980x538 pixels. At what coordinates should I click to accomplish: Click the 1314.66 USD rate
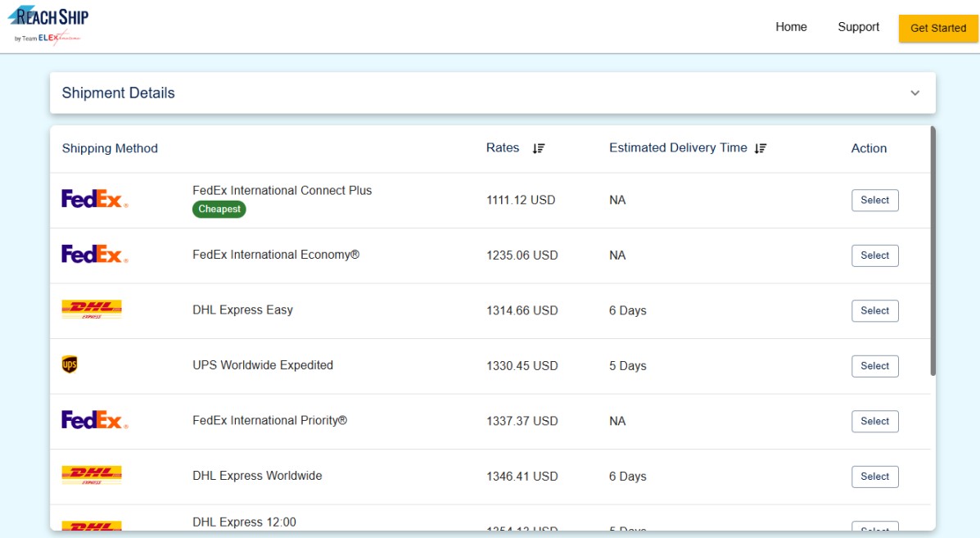(522, 310)
